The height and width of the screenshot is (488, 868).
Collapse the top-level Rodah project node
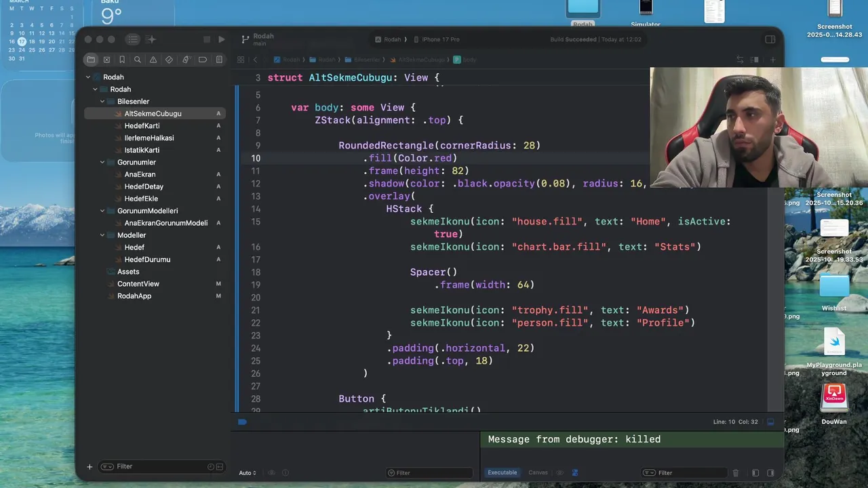click(x=88, y=77)
